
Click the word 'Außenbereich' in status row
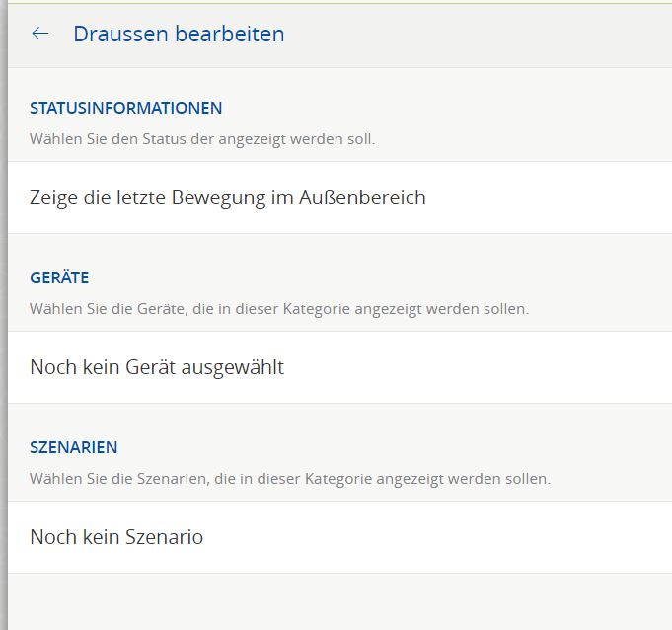point(366,197)
